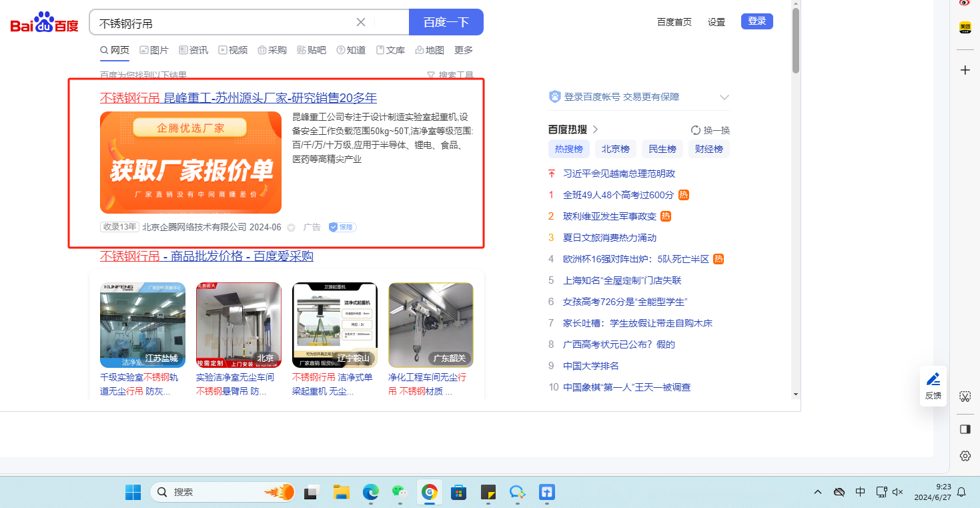Expand the 登录百度帐号 交易更有保障 chevron
Image resolution: width=980 pixels, height=508 pixels.
point(724,97)
